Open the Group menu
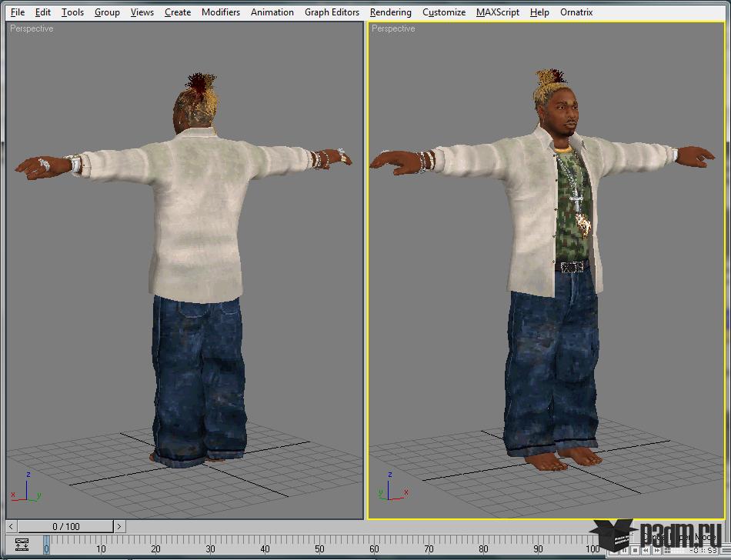This screenshot has width=731, height=560. click(107, 12)
